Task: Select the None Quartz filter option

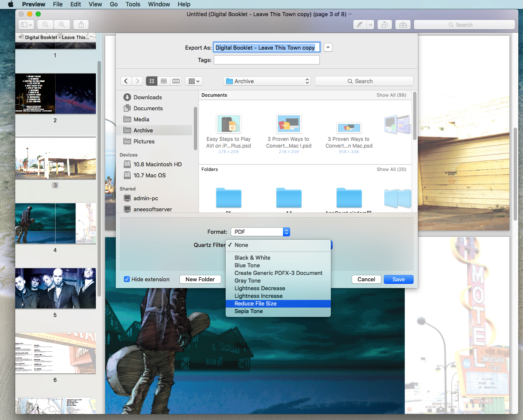Action: (241, 245)
